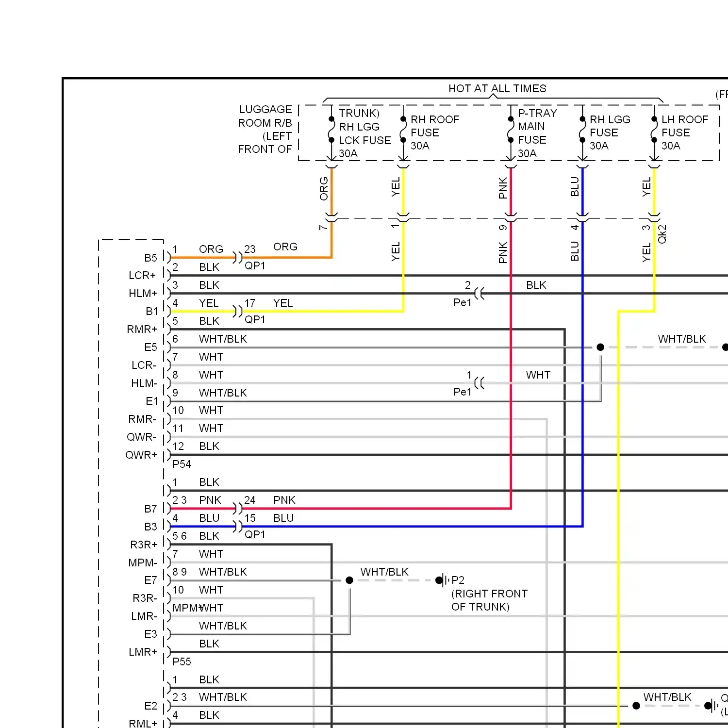Select the RML+ terminal label

pyautogui.click(x=143, y=724)
